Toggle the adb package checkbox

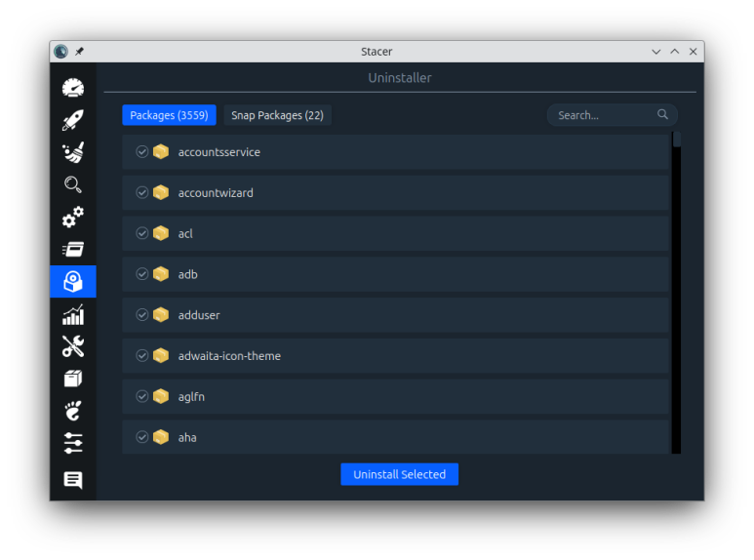[141, 274]
